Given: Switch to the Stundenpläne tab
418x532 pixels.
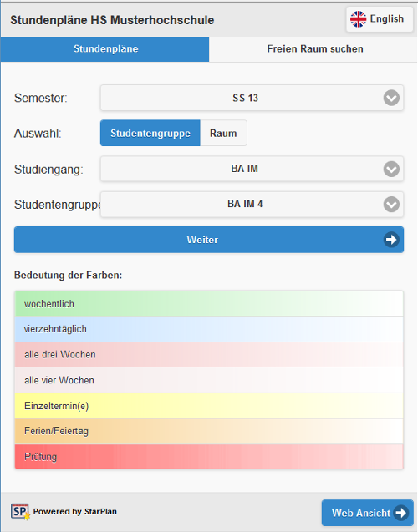Looking at the screenshot, I should pyautogui.click(x=105, y=48).
